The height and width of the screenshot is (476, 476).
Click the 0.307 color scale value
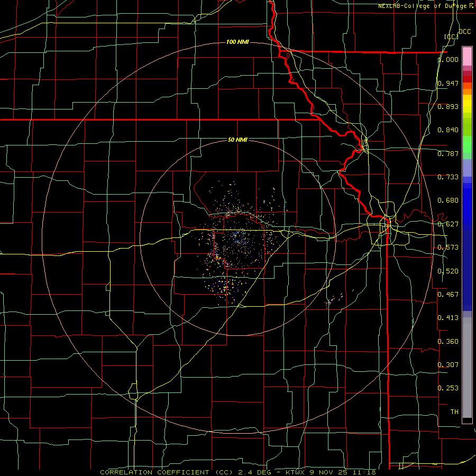pyautogui.click(x=448, y=364)
